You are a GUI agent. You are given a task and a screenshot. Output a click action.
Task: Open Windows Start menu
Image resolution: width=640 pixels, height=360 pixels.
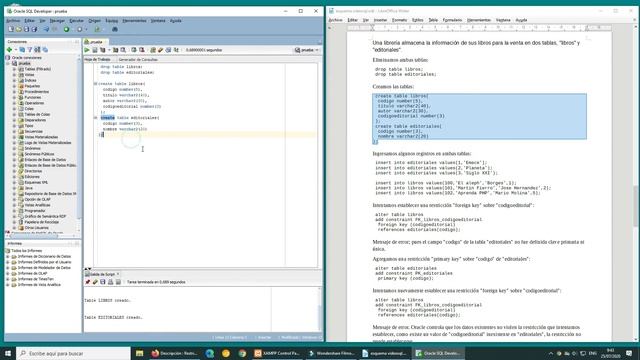(8, 353)
